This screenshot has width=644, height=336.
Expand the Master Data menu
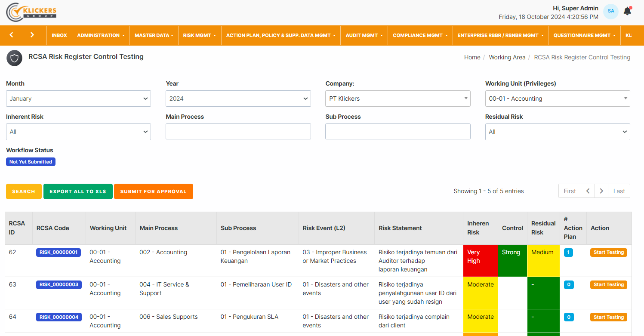tap(154, 35)
